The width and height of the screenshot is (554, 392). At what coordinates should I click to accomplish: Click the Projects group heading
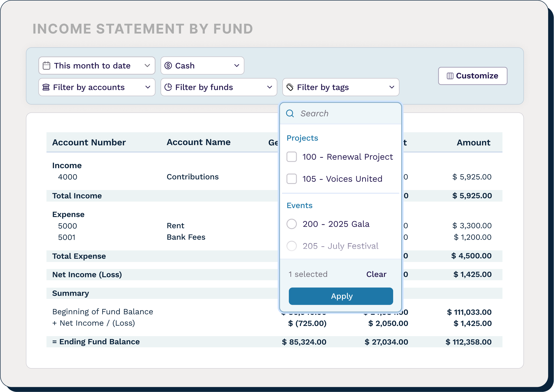point(302,138)
